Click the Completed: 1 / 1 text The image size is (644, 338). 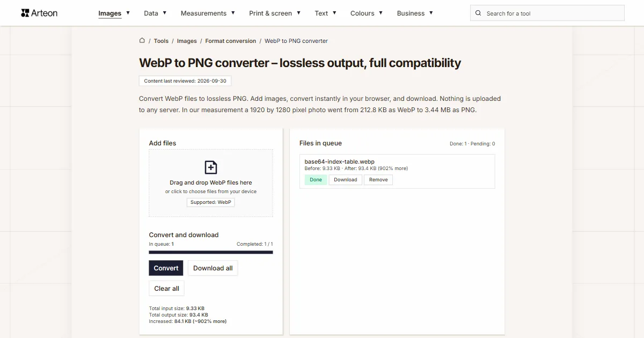(255, 244)
